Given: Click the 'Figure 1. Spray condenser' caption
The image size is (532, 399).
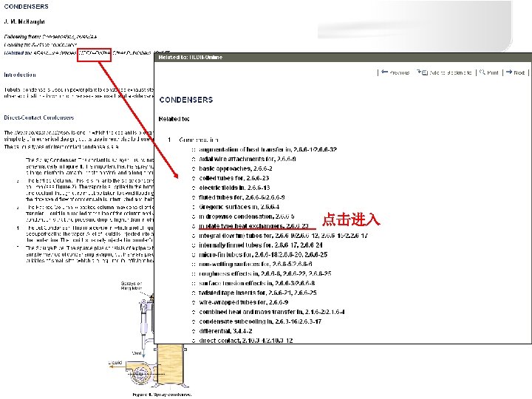Looking at the screenshot, I should [x=162, y=395].
